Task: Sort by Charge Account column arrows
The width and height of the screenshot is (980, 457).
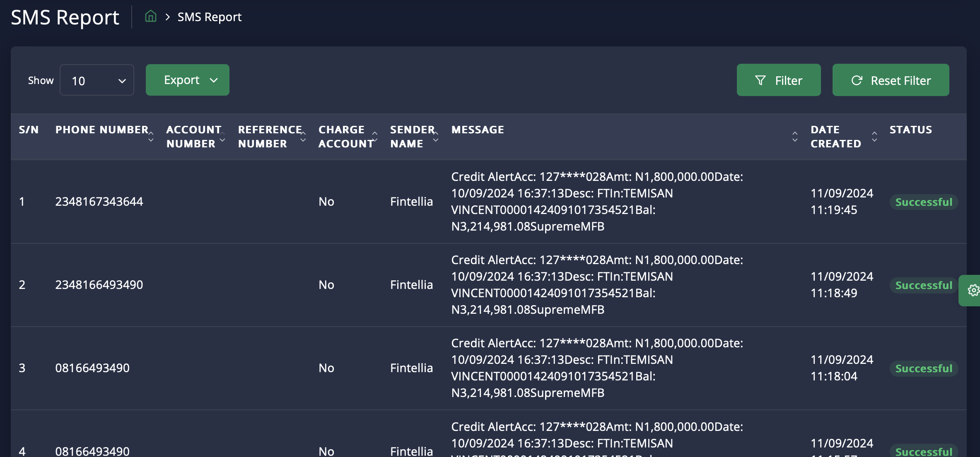Action: [x=375, y=137]
